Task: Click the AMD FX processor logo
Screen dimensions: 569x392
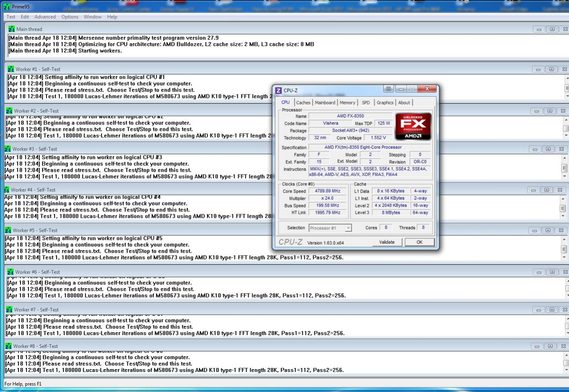Action: point(413,126)
